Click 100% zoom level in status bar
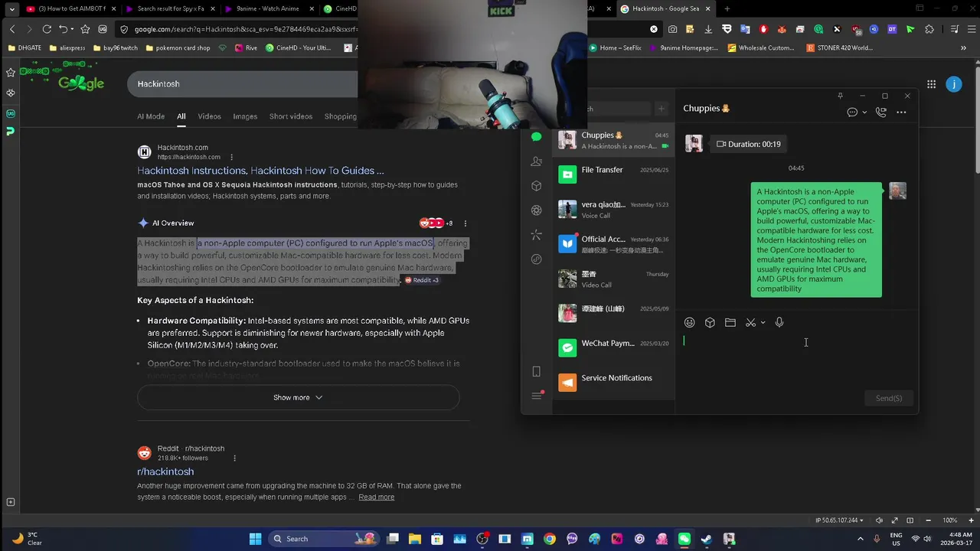This screenshot has height=551, width=980. (950, 520)
